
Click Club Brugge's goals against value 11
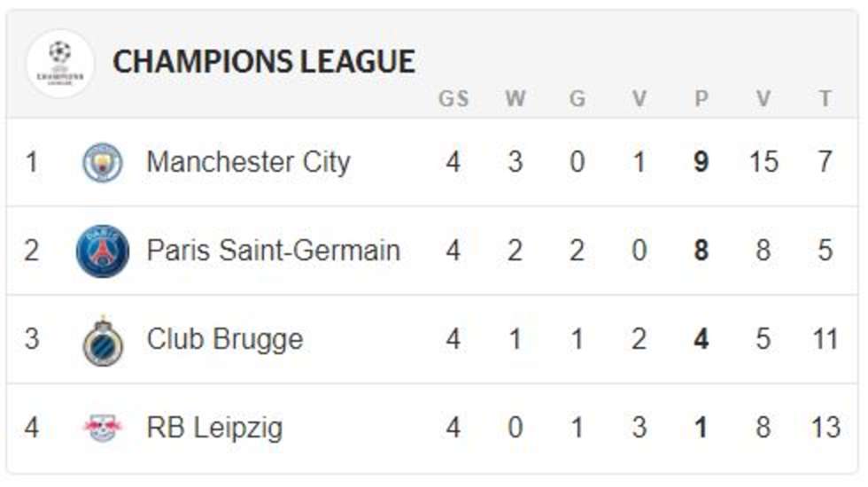coord(825,338)
